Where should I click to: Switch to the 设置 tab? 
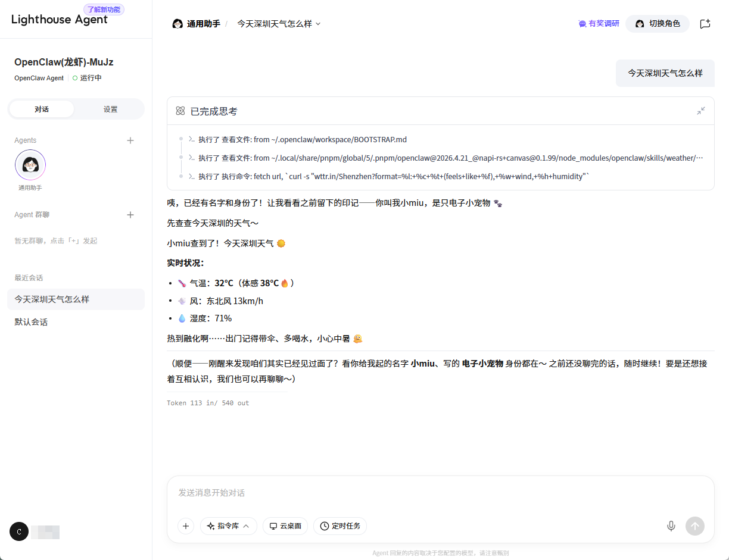(110, 110)
